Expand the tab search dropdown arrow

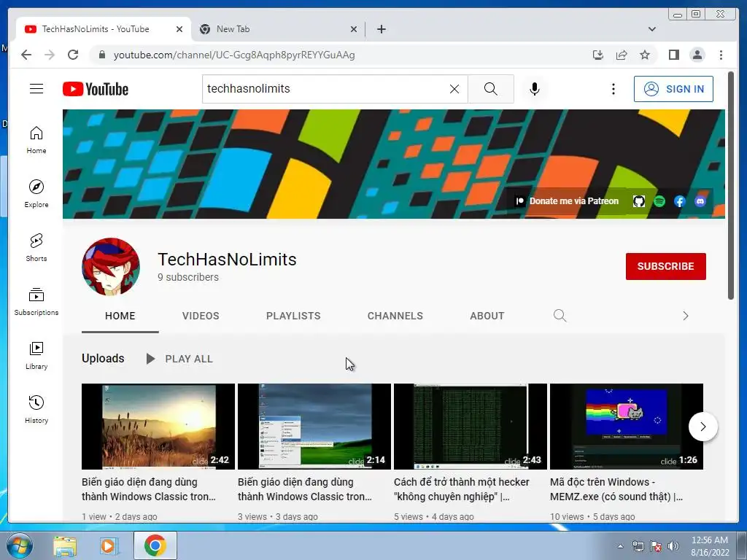point(651,29)
